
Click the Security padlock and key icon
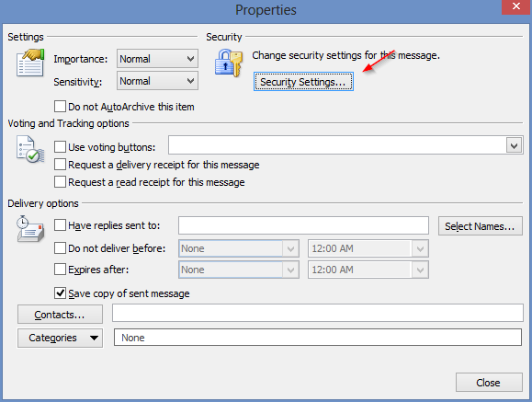click(229, 63)
